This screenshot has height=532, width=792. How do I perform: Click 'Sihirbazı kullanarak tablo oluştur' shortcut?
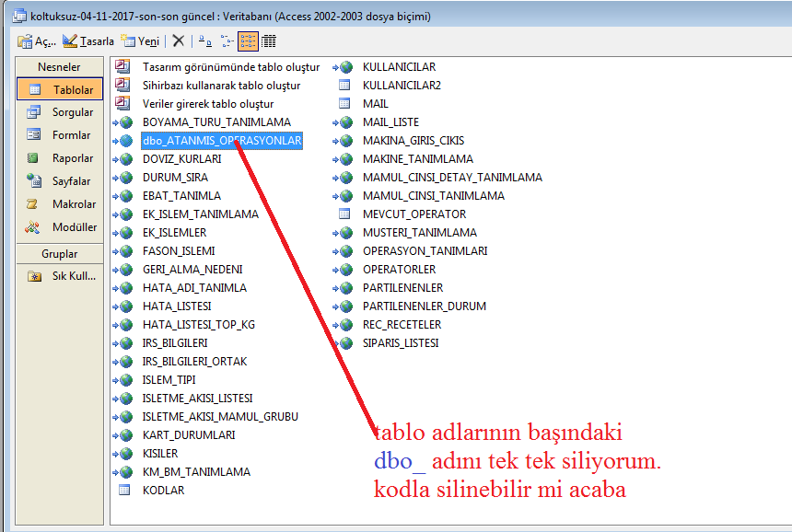pyautogui.click(x=221, y=86)
